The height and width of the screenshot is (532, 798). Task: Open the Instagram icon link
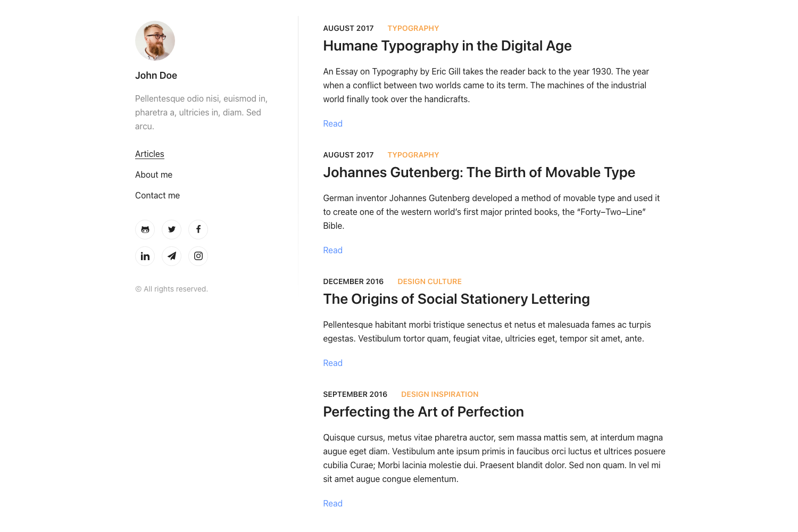[198, 256]
